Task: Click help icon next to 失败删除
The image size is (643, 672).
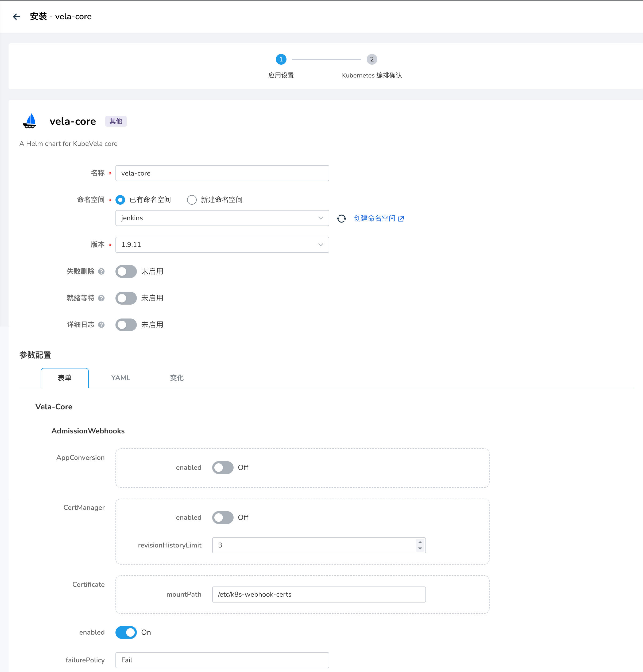Action: pos(101,271)
